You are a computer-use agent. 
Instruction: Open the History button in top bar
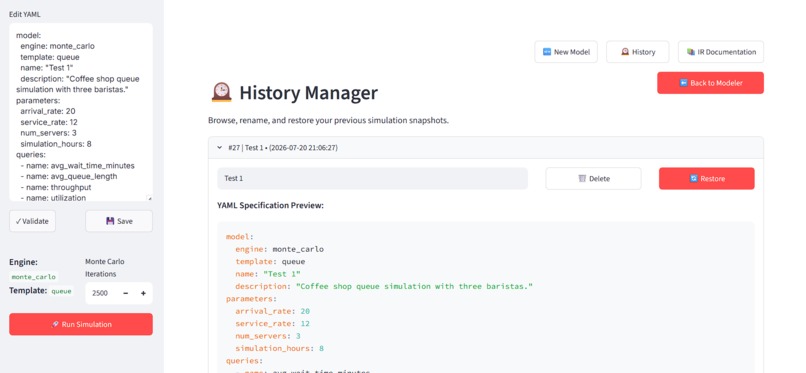pyautogui.click(x=637, y=52)
